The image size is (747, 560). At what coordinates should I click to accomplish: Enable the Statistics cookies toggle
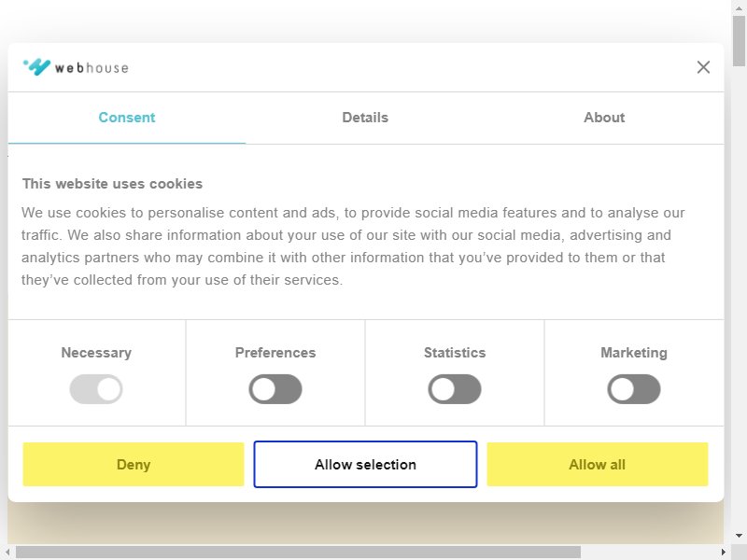coord(455,389)
